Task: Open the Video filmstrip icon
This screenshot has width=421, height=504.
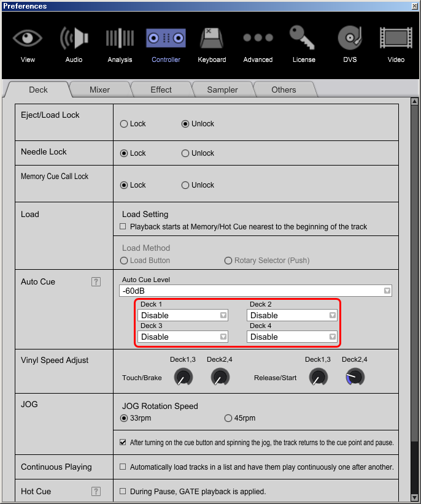Action: [396, 38]
